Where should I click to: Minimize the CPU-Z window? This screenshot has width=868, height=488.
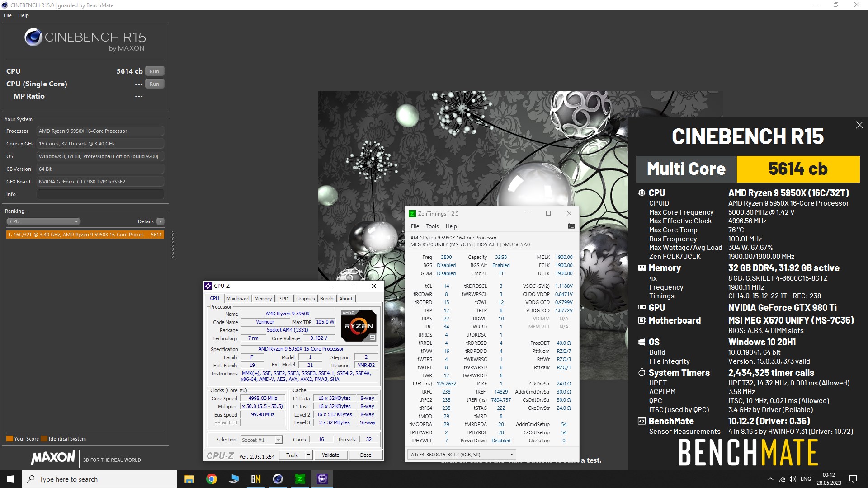click(333, 286)
